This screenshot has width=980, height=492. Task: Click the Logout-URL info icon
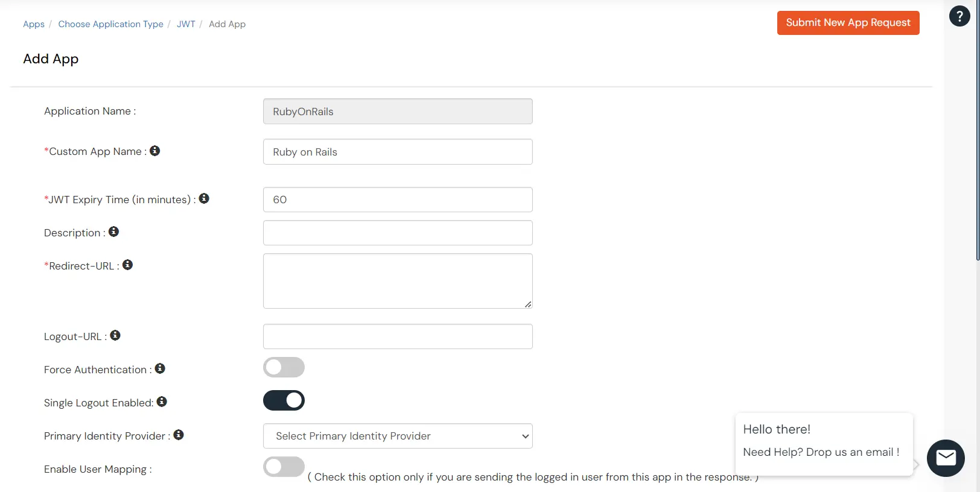(x=115, y=335)
